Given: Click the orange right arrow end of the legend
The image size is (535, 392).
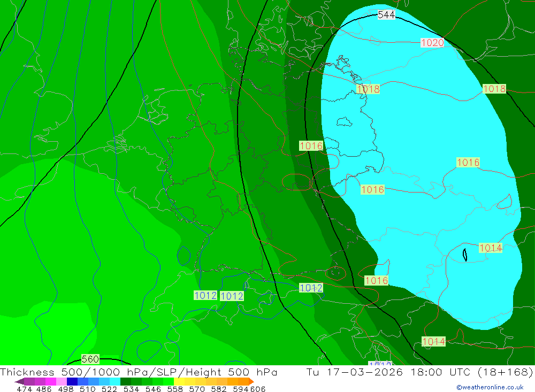Looking at the screenshot, I should click(x=251, y=381).
